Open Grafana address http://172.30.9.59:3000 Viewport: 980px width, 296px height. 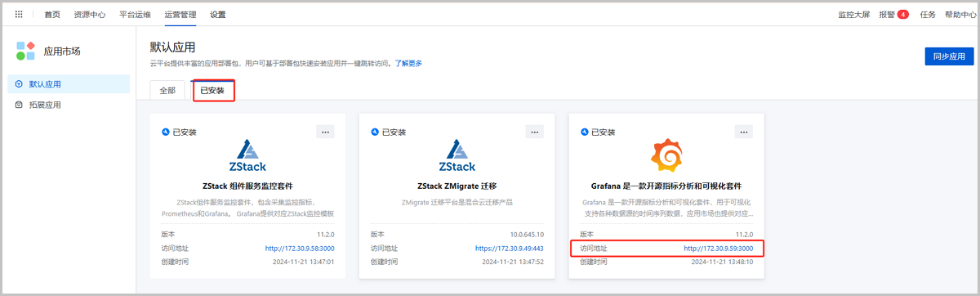[x=718, y=248]
